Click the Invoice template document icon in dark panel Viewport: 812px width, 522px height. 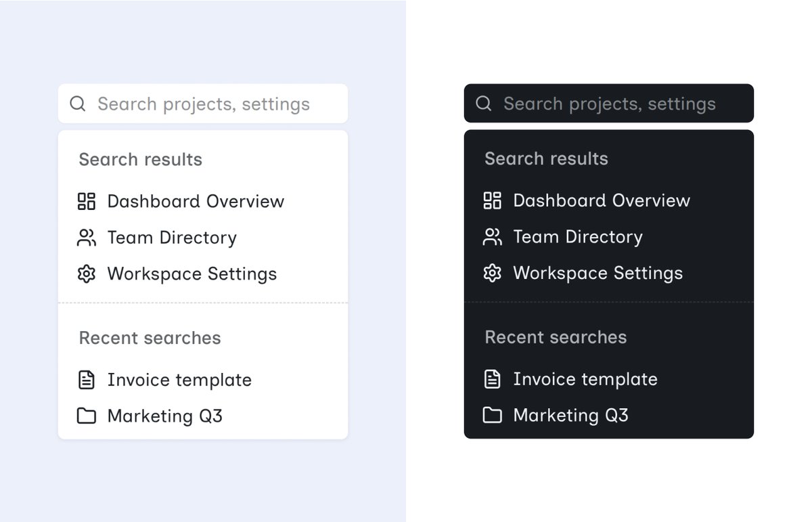pyautogui.click(x=493, y=379)
